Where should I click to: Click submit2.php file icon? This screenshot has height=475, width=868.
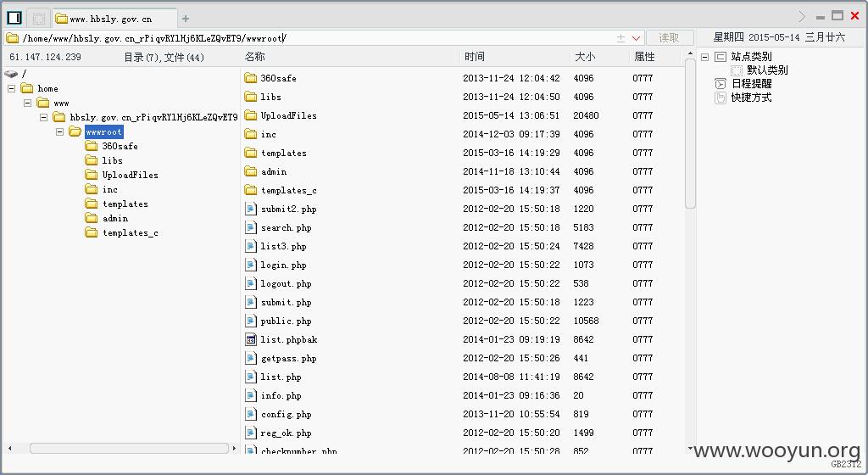coord(251,209)
